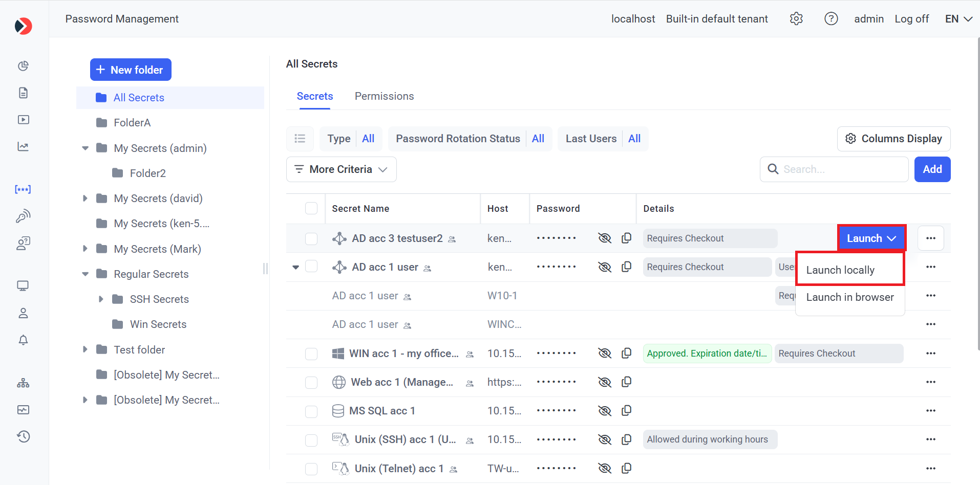980x485 pixels.
Task: Open the history icon in the sidebar
Action: tap(23, 436)
